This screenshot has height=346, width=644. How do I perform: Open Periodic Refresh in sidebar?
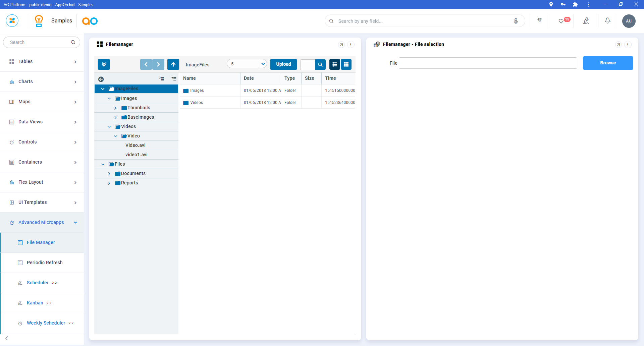tap(45, 263)
